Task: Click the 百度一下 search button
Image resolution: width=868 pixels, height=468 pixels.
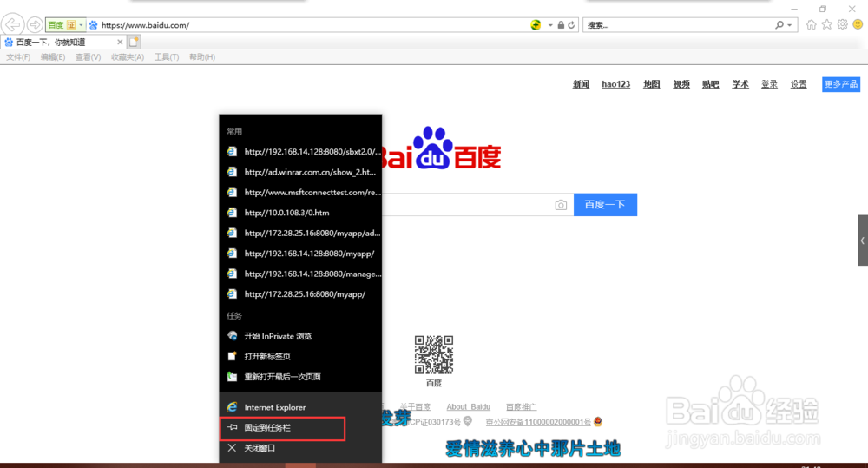Action: coord(605,205)
